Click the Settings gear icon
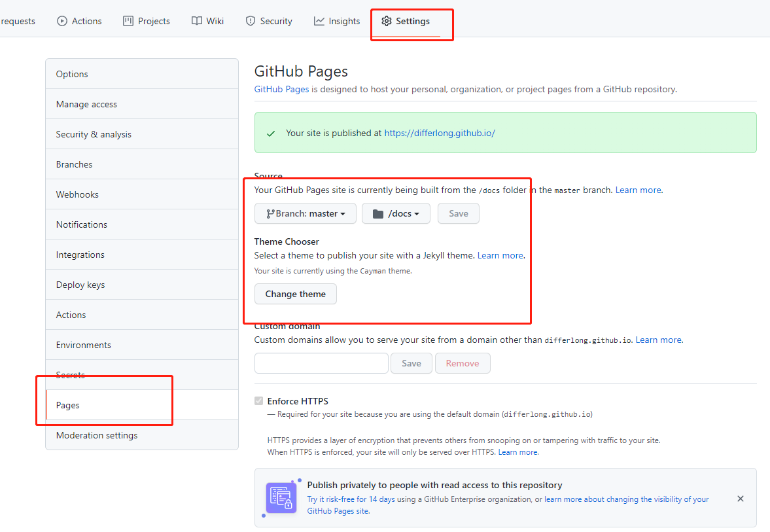770x532 pixels. coord(387,21)
